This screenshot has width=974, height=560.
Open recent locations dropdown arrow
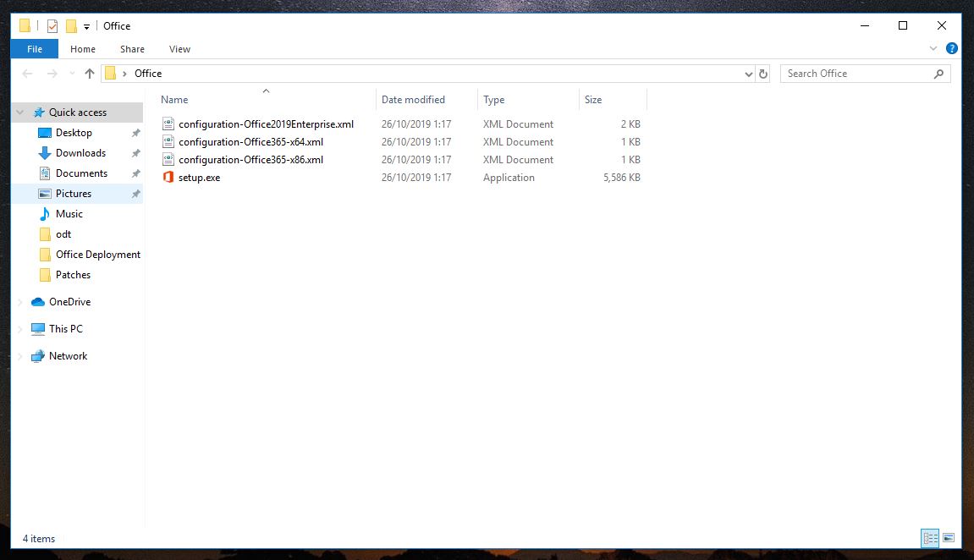72,74
